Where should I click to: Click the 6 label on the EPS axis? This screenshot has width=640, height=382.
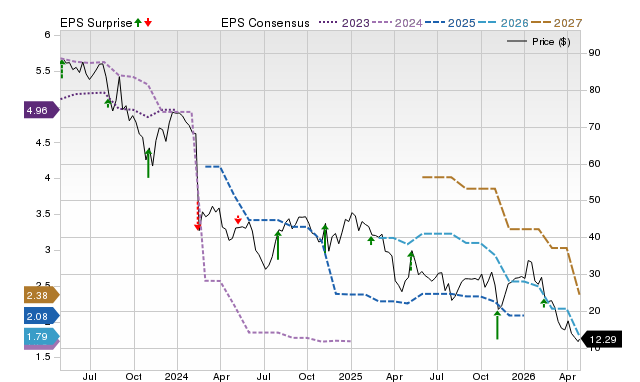(x=48, y=35)
